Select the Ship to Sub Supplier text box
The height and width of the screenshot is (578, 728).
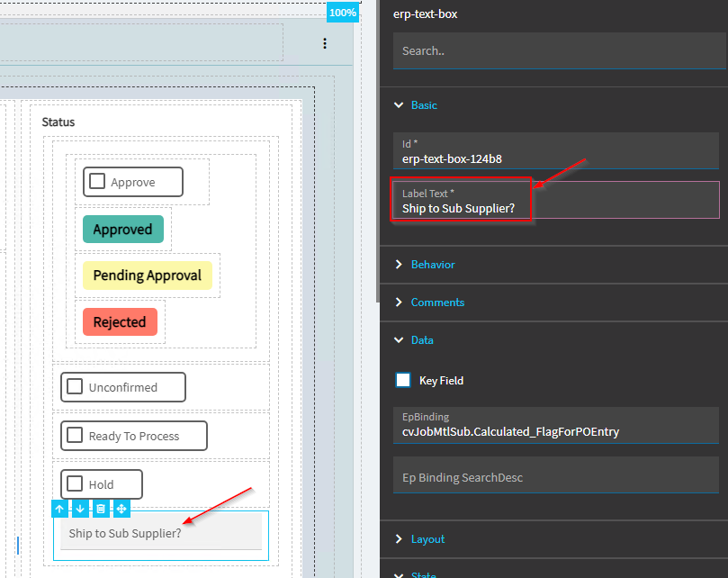161,532
